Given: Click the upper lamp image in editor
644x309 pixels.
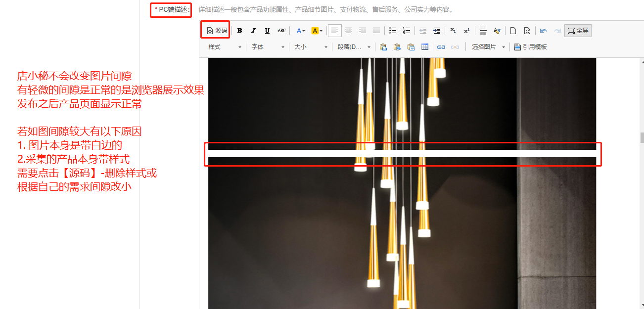Looking at the screenshot, I should click(402, 104).
